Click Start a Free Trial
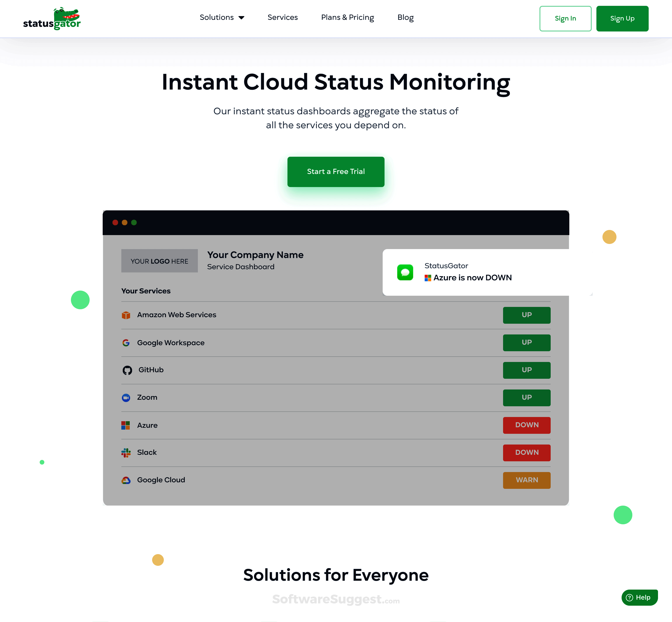This screenshot has width=672, height=622. 336,172
